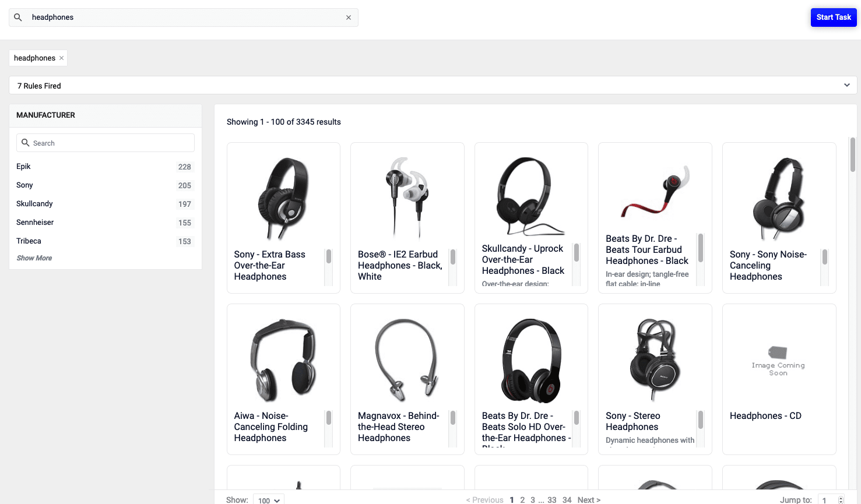Click the headphones search input field
861x504 pixels.
(x=184, y=17)
